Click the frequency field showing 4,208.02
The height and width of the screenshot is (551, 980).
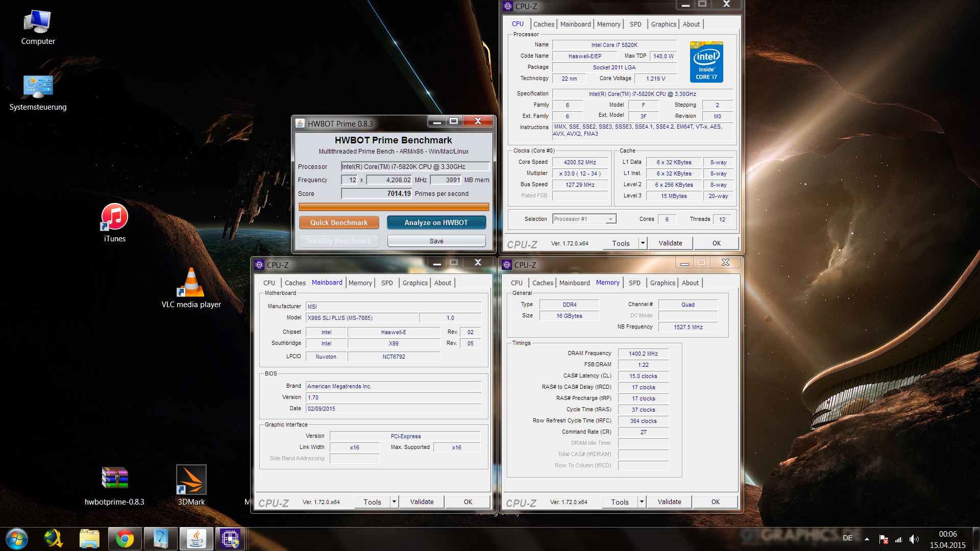tap(389, 180)
